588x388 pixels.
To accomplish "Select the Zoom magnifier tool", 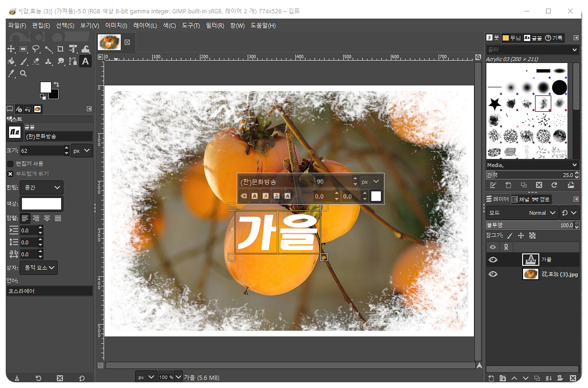I will click(23, 73).
